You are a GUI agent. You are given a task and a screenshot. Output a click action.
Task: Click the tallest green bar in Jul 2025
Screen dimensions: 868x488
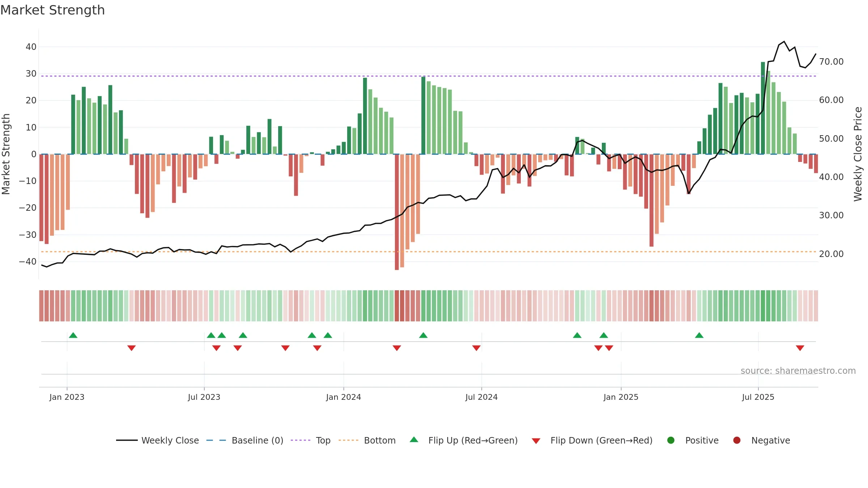(x=763, y=108)
